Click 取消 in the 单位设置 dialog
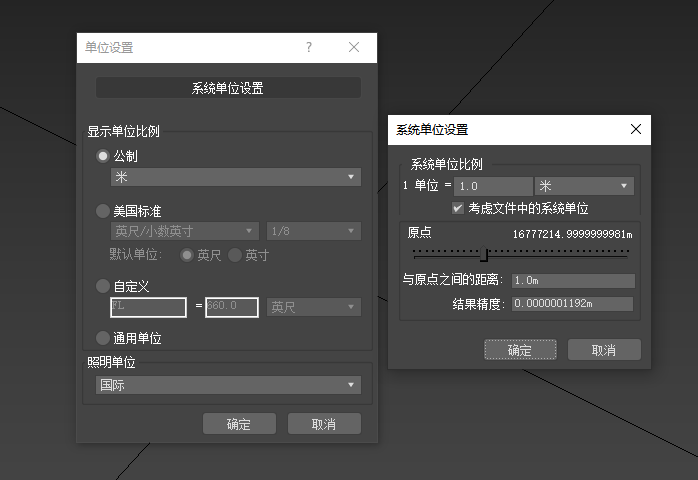698x480 pixels. (x=324, y=423)
